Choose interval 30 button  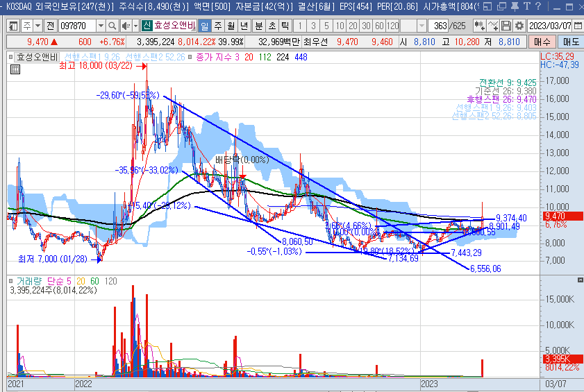click(x=366, y=26)
